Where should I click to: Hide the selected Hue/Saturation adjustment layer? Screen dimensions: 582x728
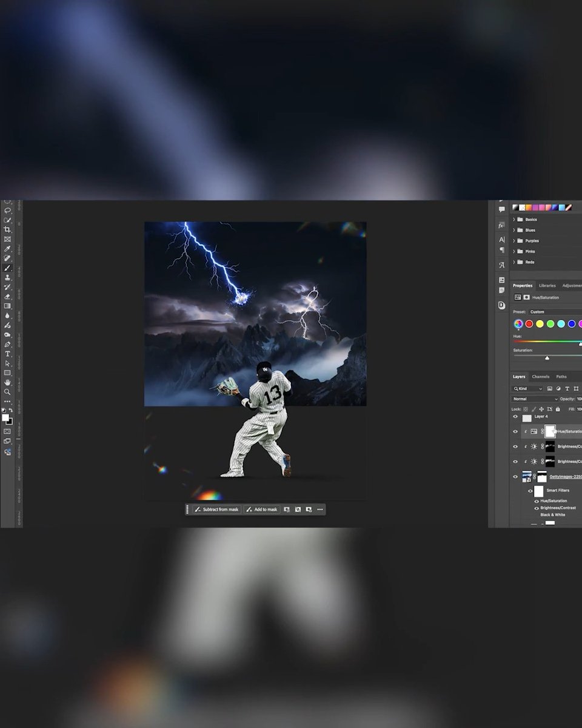(x=515, y=431)
